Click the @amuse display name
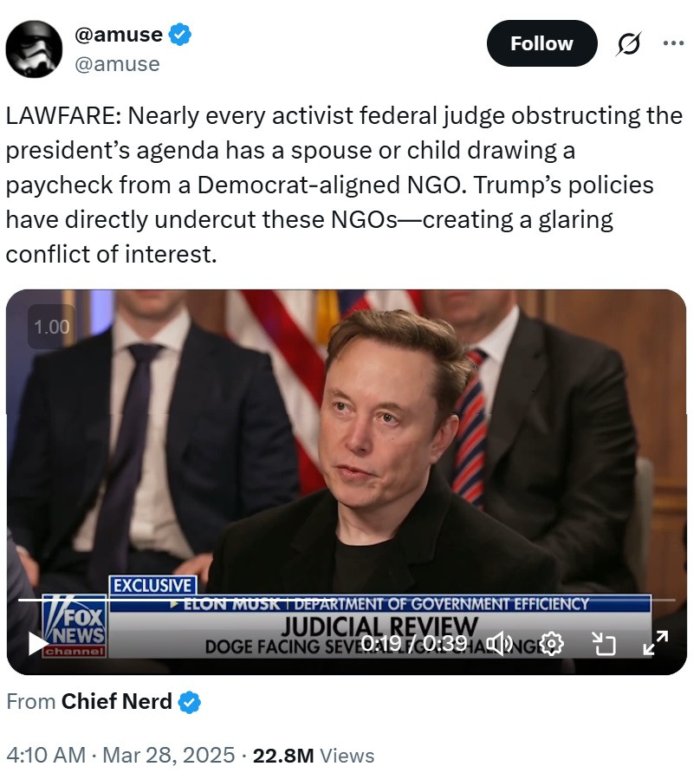 (x=119, y=35)
